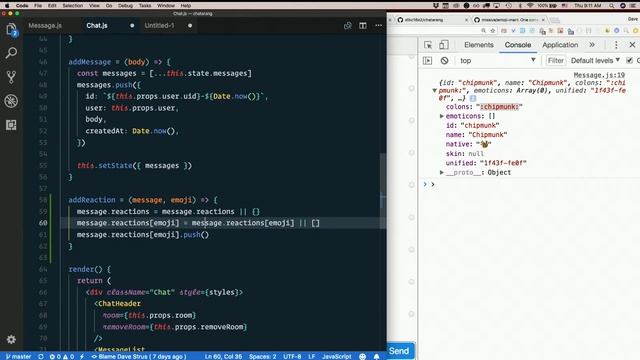
Task: Open the Message.js:19 source link
Action: 599,75
